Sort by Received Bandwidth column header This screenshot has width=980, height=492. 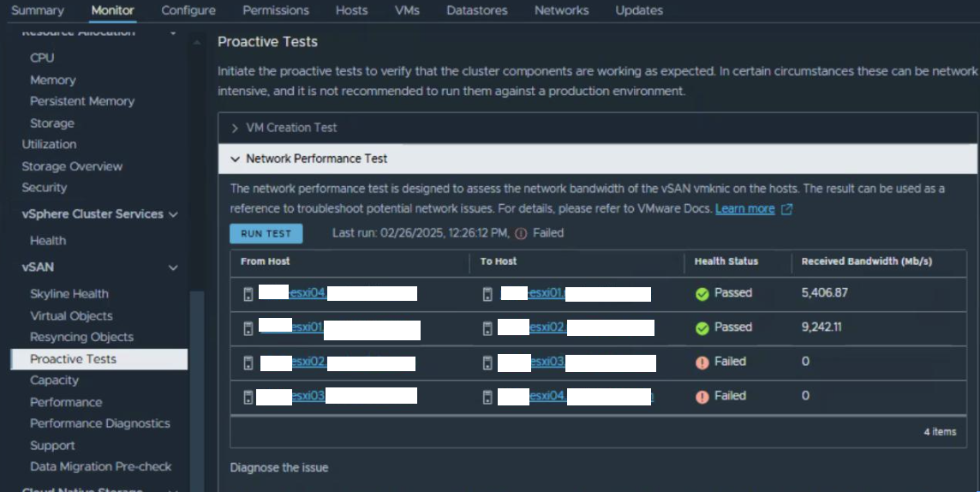(867, 261)
